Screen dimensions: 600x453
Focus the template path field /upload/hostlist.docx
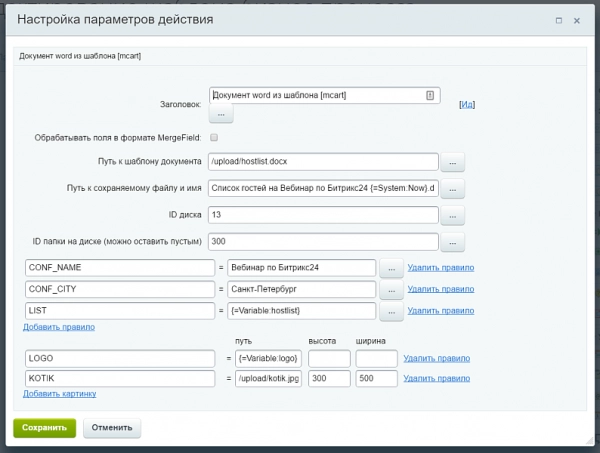click(x=323, y=161)
